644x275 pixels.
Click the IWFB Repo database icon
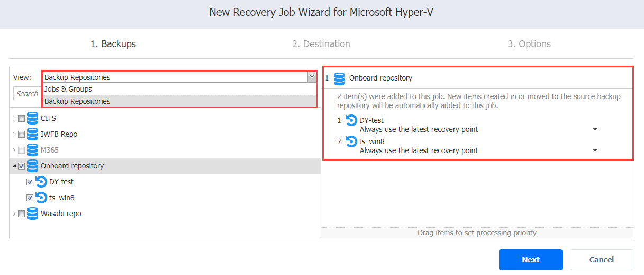tap(32, 134)
